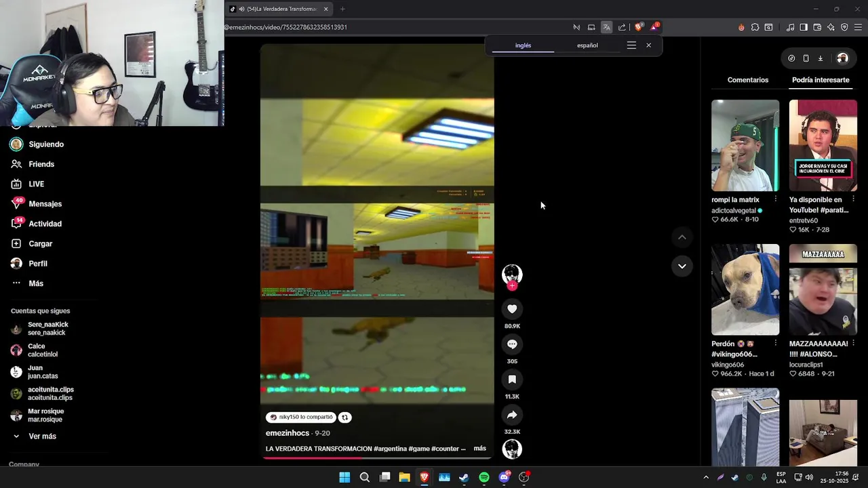This screenshot has width=868, height=488.
Task: Open the emezinhocs creator avatar
Action: 512,274
